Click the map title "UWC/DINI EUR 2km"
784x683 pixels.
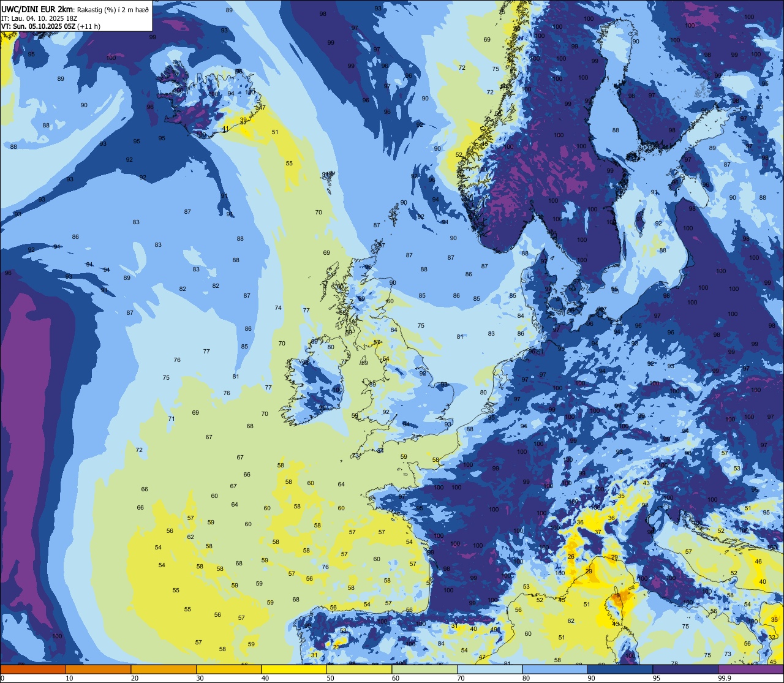pos(37,9)
